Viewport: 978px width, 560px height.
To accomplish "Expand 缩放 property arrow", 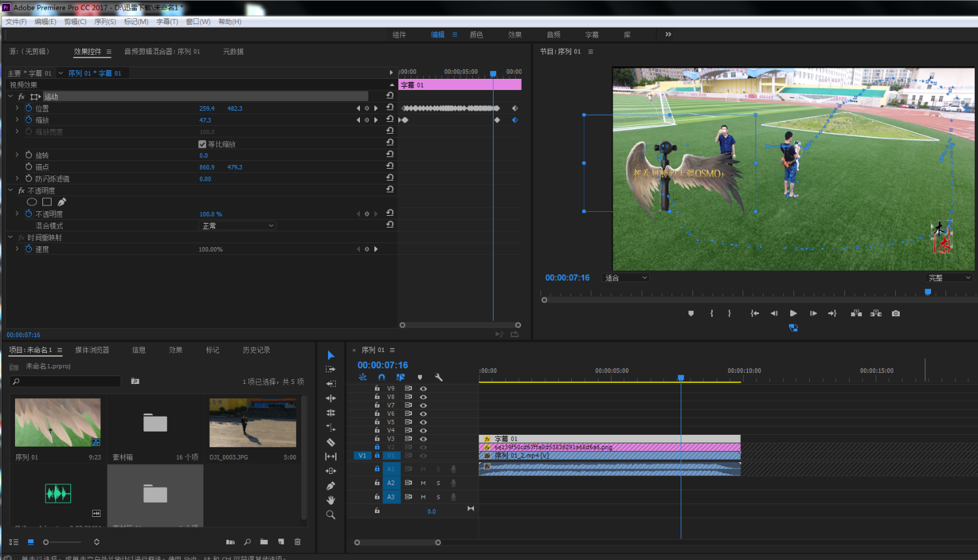I will pyautogui.click(x=17, y=120).
